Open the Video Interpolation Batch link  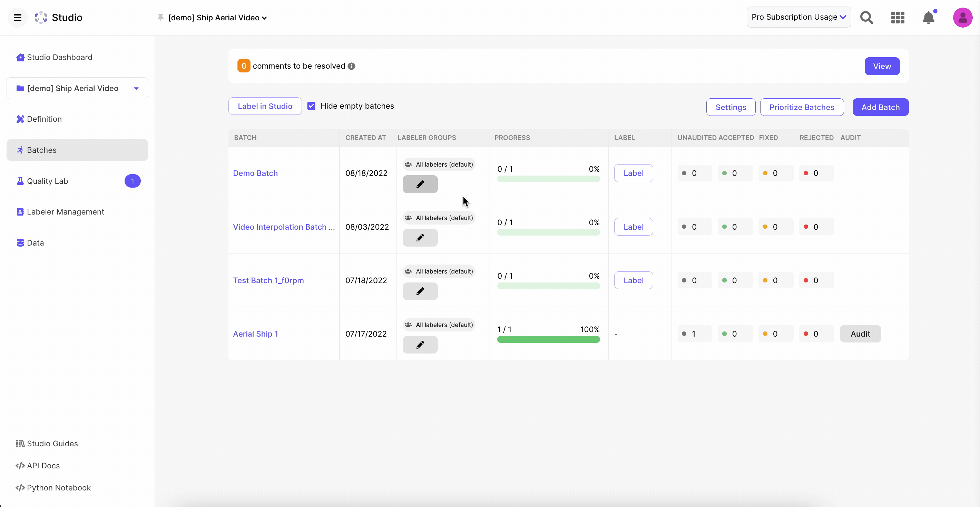pos(283,227)
